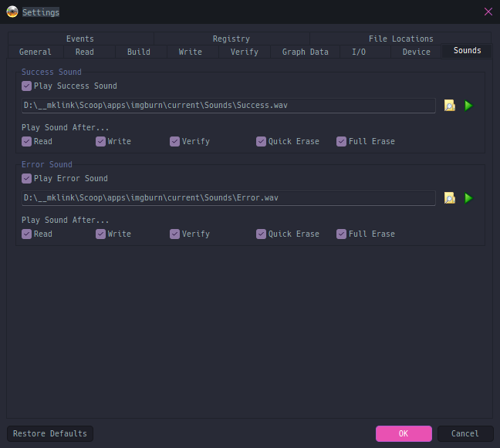Toggle Read under Success Sound

click(x=27, y=142)
